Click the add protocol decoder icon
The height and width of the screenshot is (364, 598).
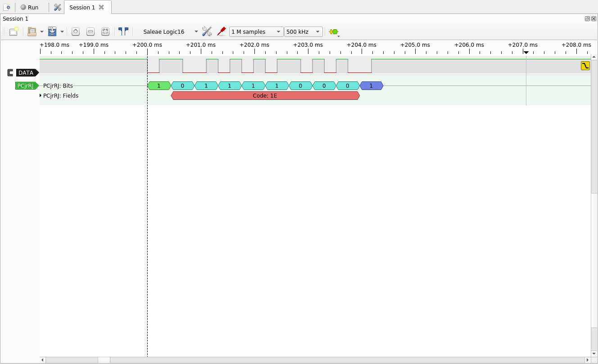(333, 31)
